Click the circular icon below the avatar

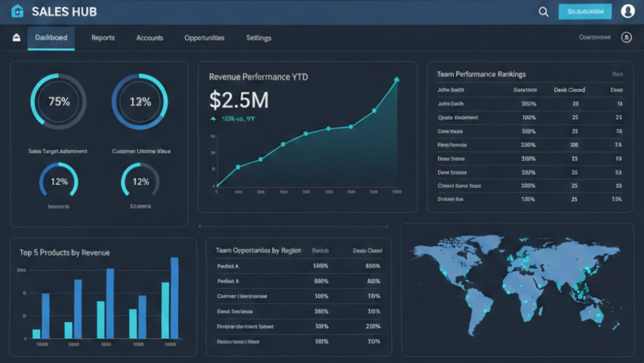point(626,37)
